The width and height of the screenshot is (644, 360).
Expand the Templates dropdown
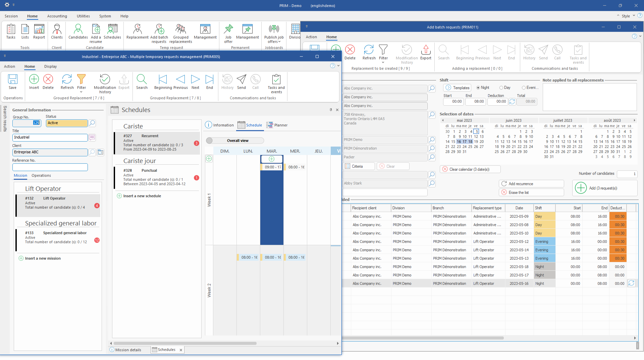click(x=457, y=88)
